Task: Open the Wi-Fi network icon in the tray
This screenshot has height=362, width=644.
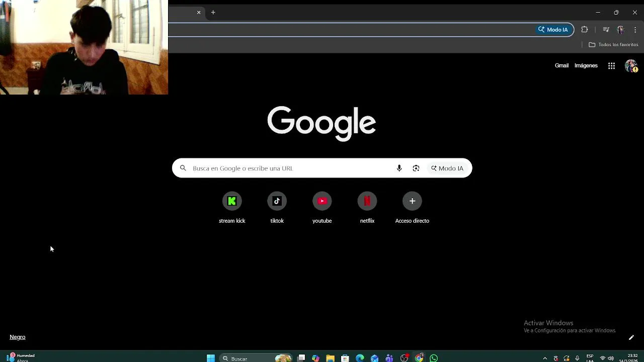Action: [603, 358]
